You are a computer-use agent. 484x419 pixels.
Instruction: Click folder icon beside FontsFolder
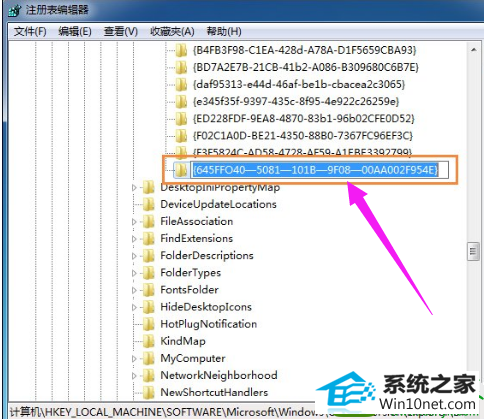pyautogui.click(x=149, y=290)
